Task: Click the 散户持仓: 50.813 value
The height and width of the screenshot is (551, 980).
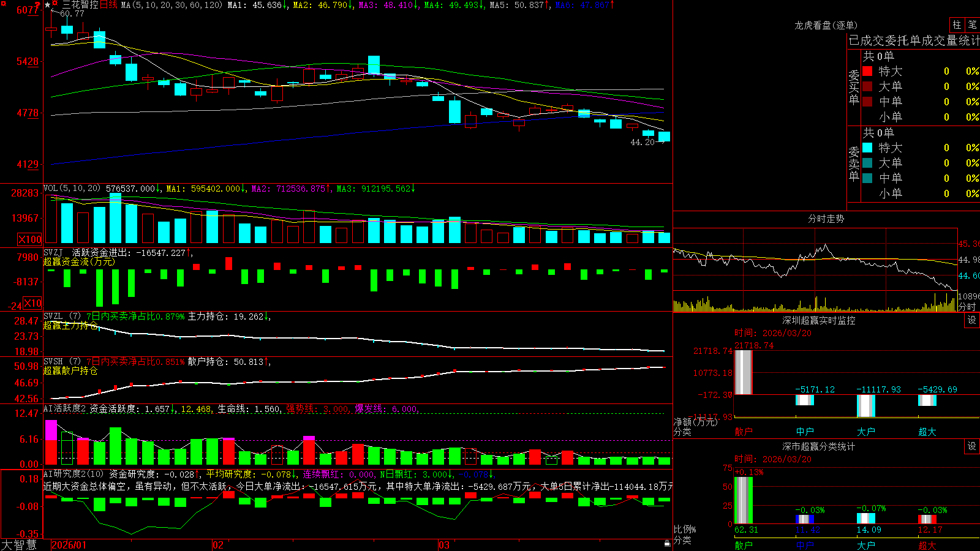Action: [228, 362]
